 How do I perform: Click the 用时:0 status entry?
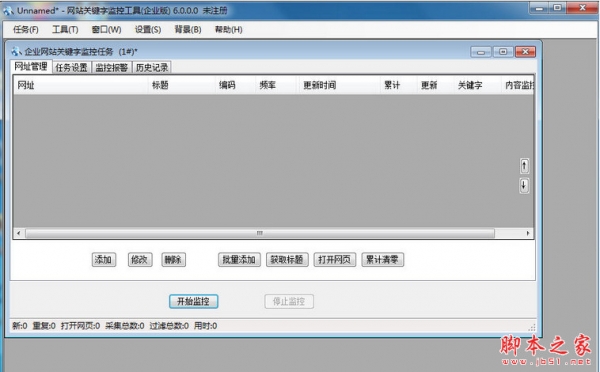pos(205,326)
